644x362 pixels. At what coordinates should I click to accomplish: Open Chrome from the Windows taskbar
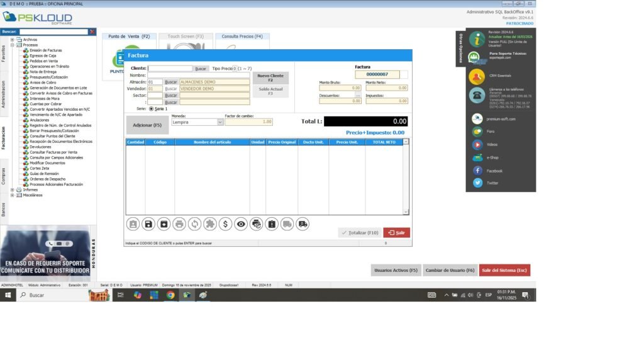point(170,295)
